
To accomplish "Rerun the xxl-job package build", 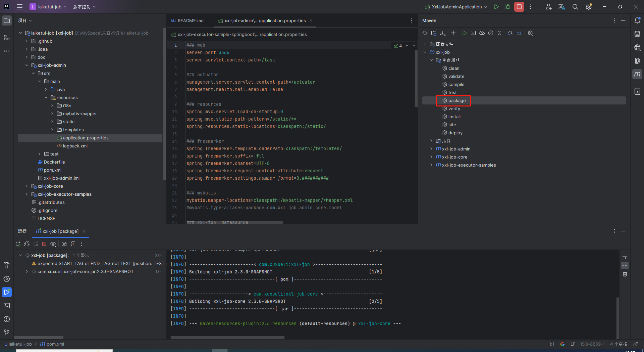I will (x=18, y=244).
